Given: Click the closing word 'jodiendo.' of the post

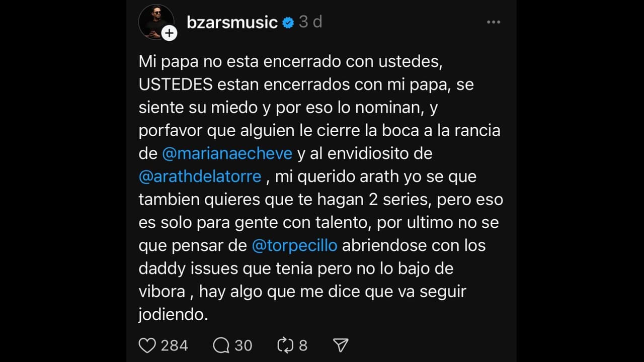Looking at the screenshot, I should pyautogui.click(x=173, y=315).
